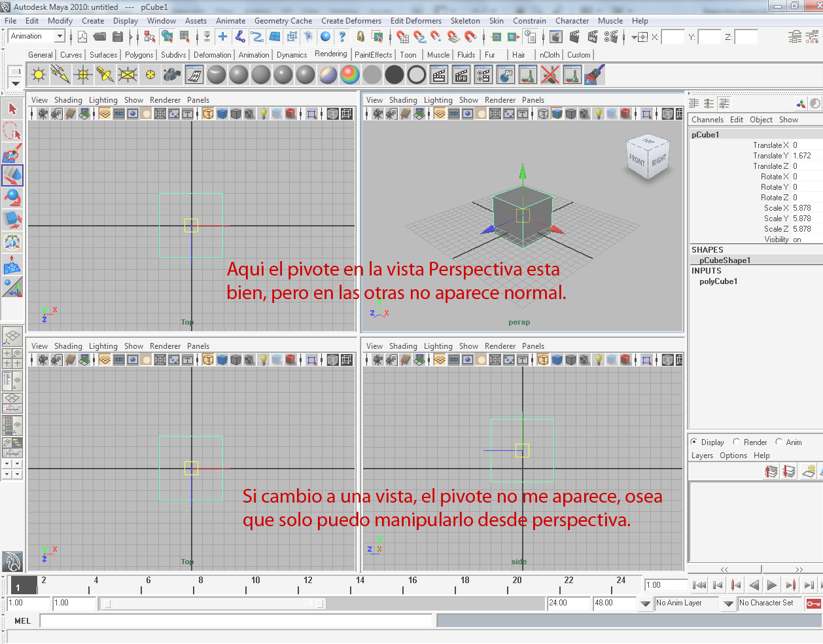The width and height of the screenshot is (823, 644).
Task: Switch to the nCloth shelf tab
Action: 550,55
